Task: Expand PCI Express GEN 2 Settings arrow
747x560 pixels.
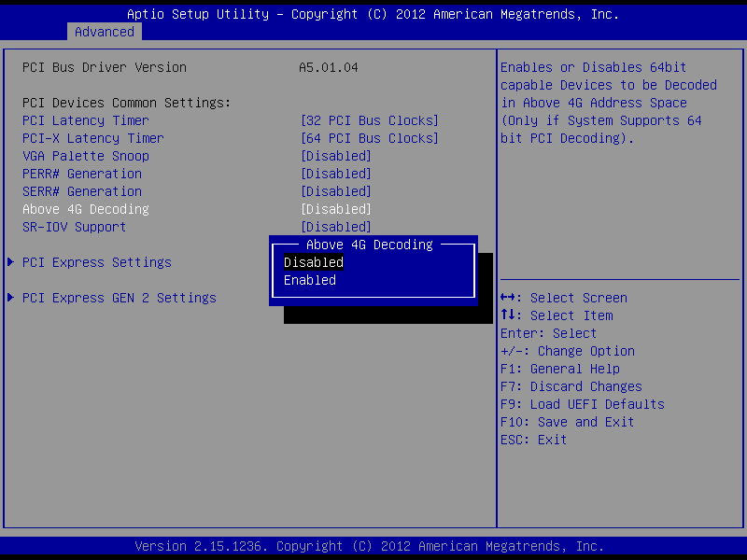Action: coord(11,298)
